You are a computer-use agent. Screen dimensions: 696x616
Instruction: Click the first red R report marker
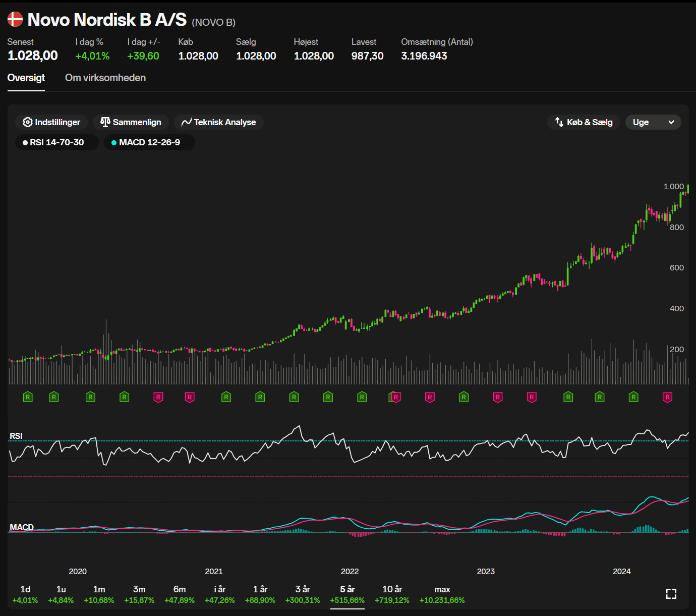coord(158,397)
